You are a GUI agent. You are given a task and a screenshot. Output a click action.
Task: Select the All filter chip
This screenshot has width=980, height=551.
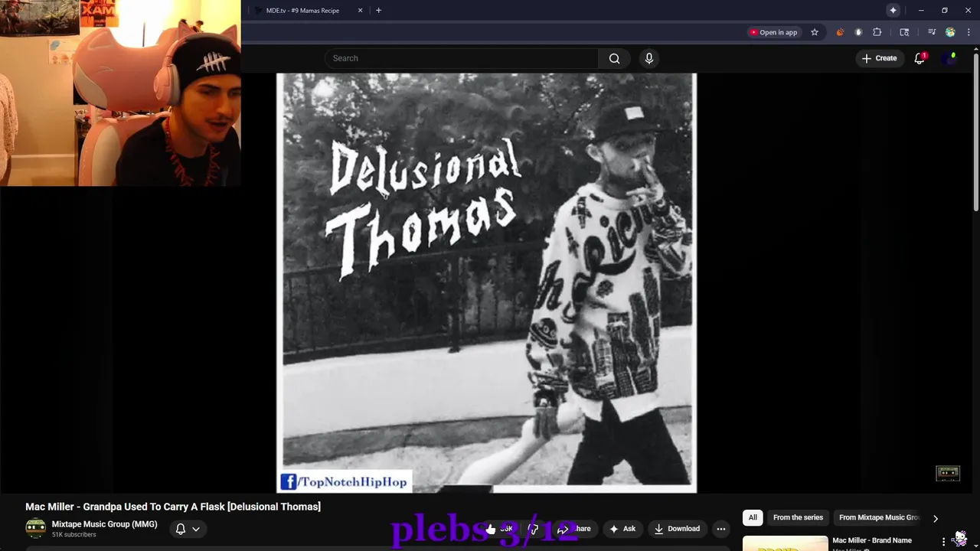(753, 517)
